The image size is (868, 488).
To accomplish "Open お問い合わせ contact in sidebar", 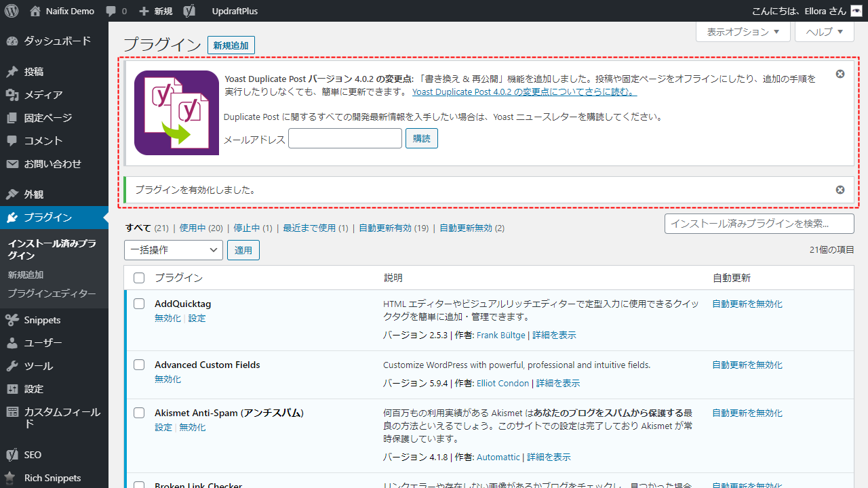I will [x=54, y=164].
